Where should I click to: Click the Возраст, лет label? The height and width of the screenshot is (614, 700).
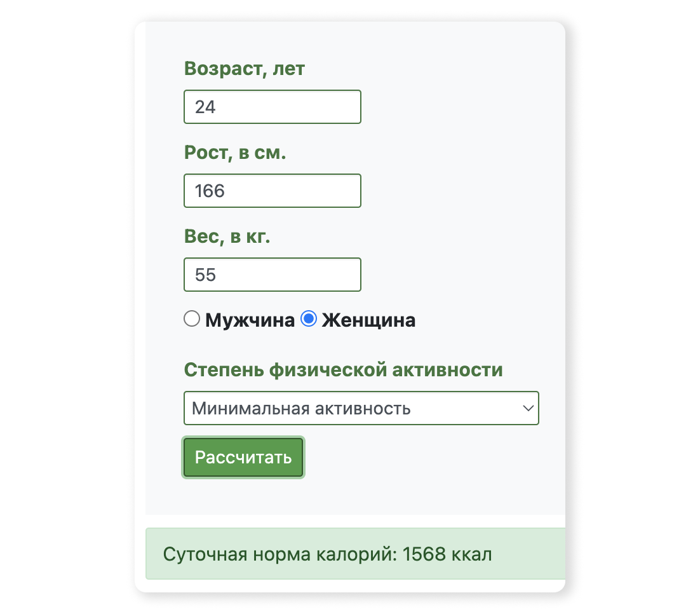coord(245,68)
